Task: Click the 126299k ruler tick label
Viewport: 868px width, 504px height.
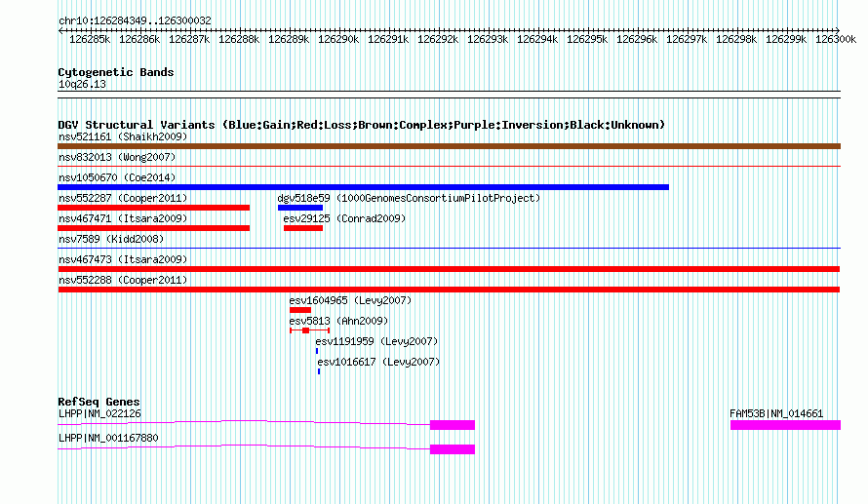Action: (x=786, y=39)
